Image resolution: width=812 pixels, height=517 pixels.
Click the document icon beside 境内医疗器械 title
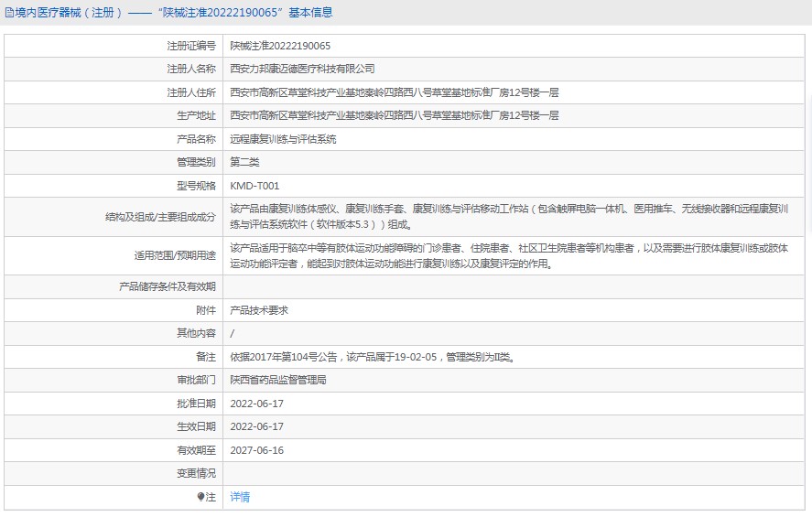9,13
